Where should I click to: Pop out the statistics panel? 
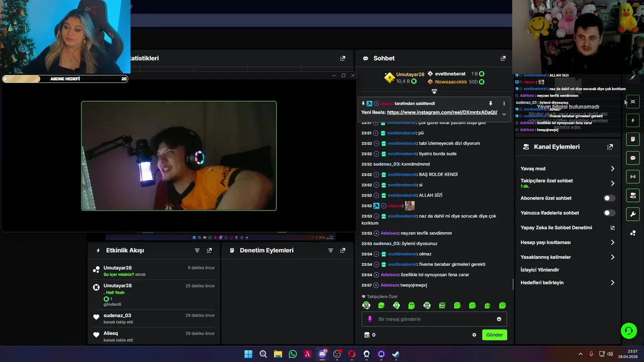point(343,58)
